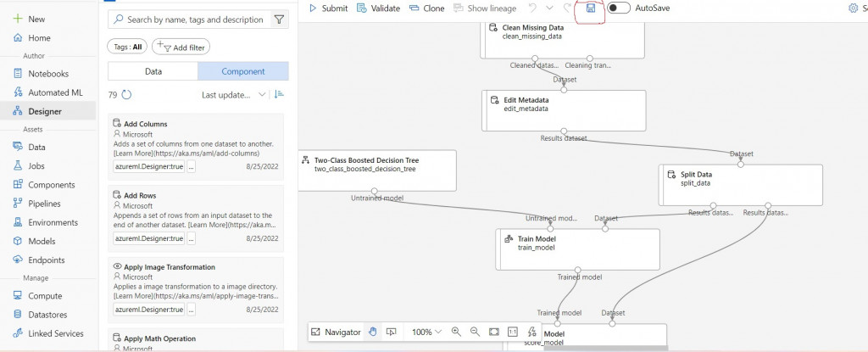Click the Untrained model output port of Boosted Decision Tree
Viewport: 868px width, 352px height.
[375, 191]
